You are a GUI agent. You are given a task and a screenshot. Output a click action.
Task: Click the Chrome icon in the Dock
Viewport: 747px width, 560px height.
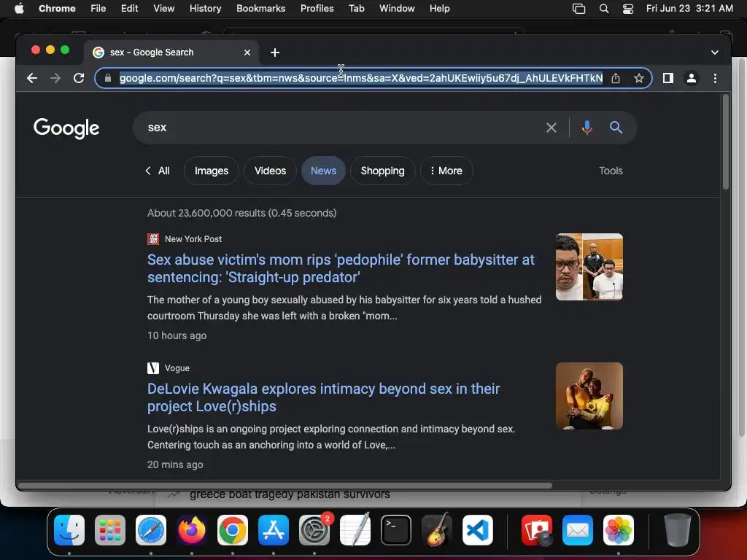point(233,530)
